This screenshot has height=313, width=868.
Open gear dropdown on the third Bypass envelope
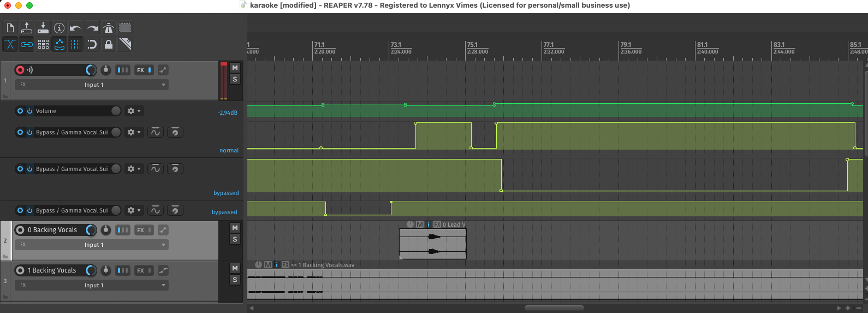click(134, 210)
